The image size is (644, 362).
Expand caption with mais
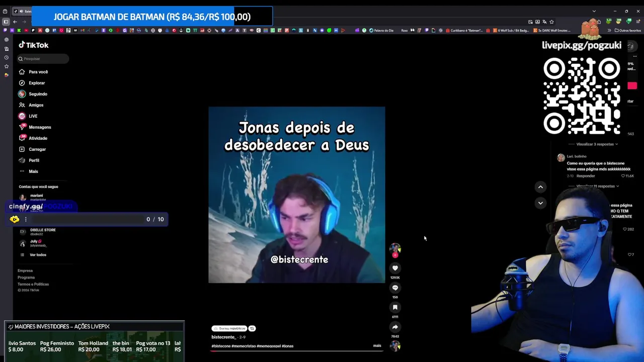(x=377, y=345)
